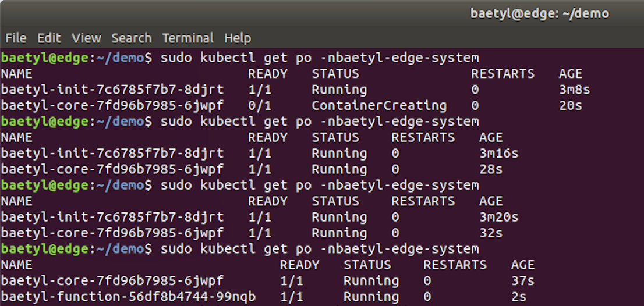Screen dimensions: 644x306
Task: Open the File menu
Action: click(x=16, y=38)
